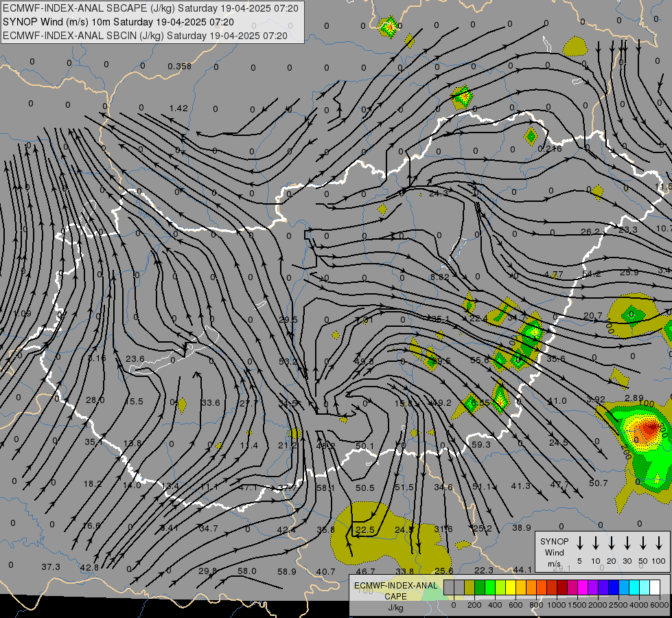The image size is (672, 618).
Task: Click the 33.6 value on the map
Action: (x=211, y=402)
